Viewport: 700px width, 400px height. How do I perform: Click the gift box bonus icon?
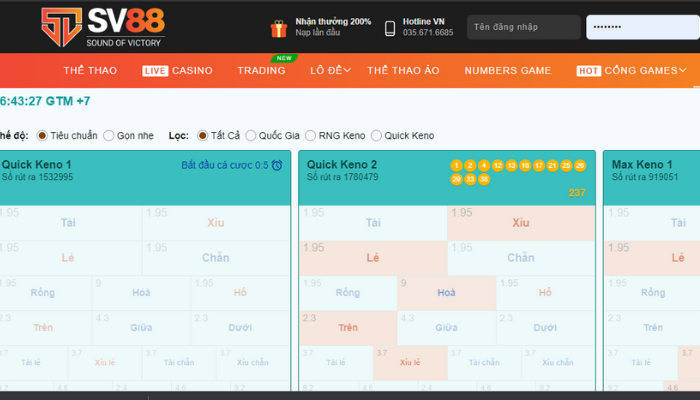point(280,28)
